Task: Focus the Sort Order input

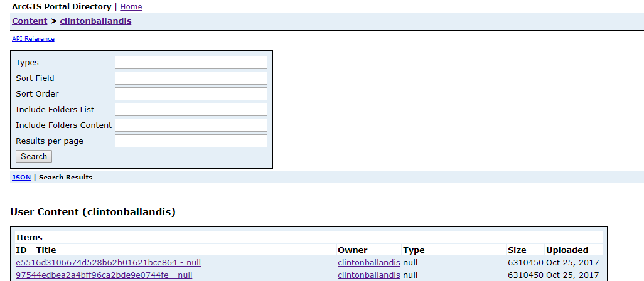Action: pyautogui.click(x=191, y=93)
